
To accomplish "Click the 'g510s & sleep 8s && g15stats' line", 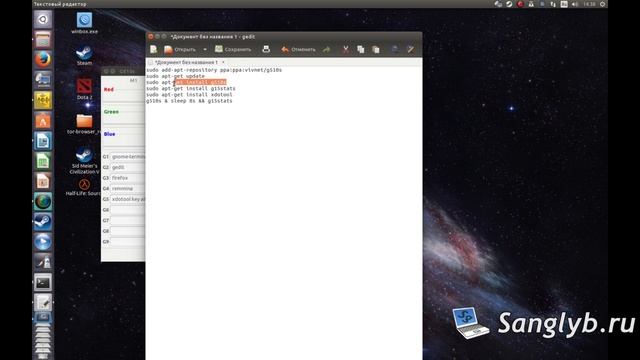I will [189, 100].
